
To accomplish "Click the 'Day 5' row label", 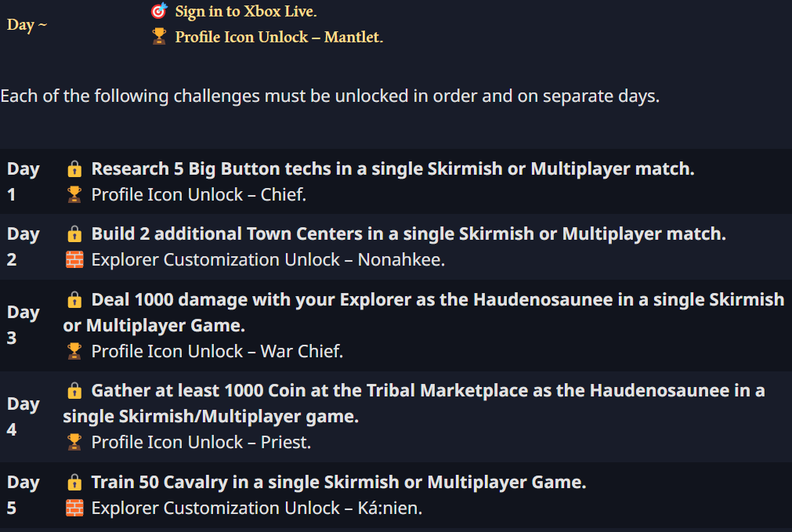I will coord(24,494).
